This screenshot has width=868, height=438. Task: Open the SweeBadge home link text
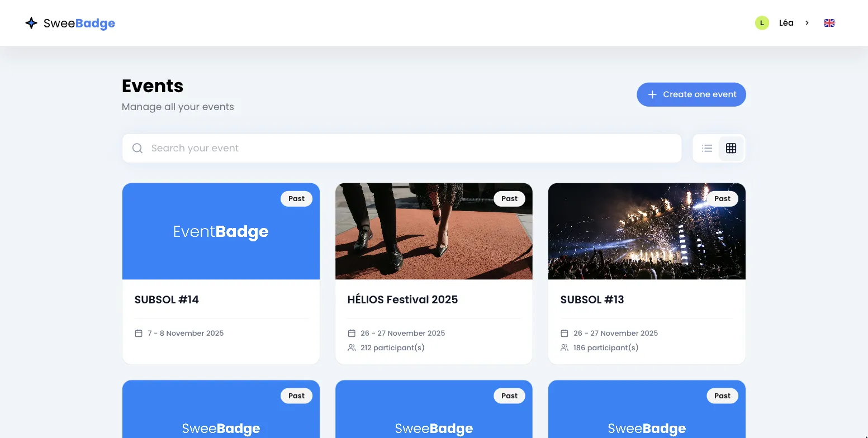click(x=79, y=23)
